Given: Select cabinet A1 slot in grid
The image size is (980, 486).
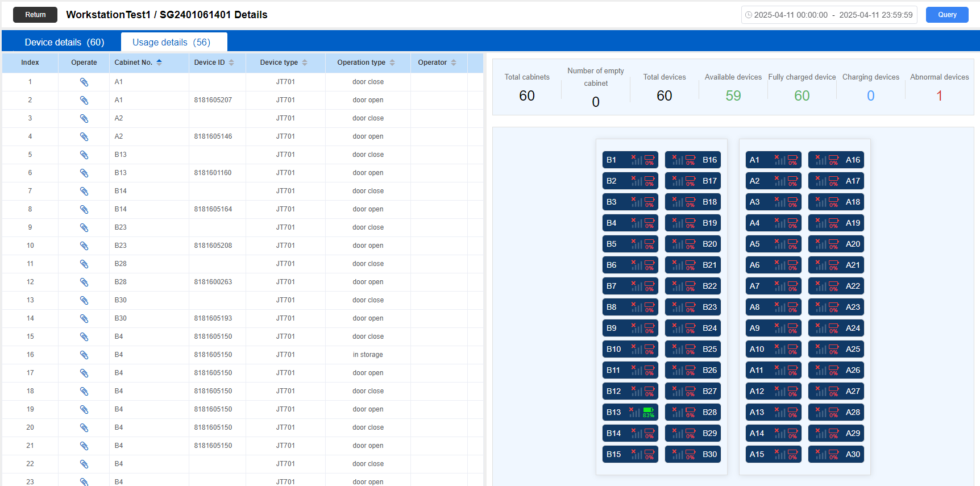Looking at the screenshot, I should pos(773,160).
